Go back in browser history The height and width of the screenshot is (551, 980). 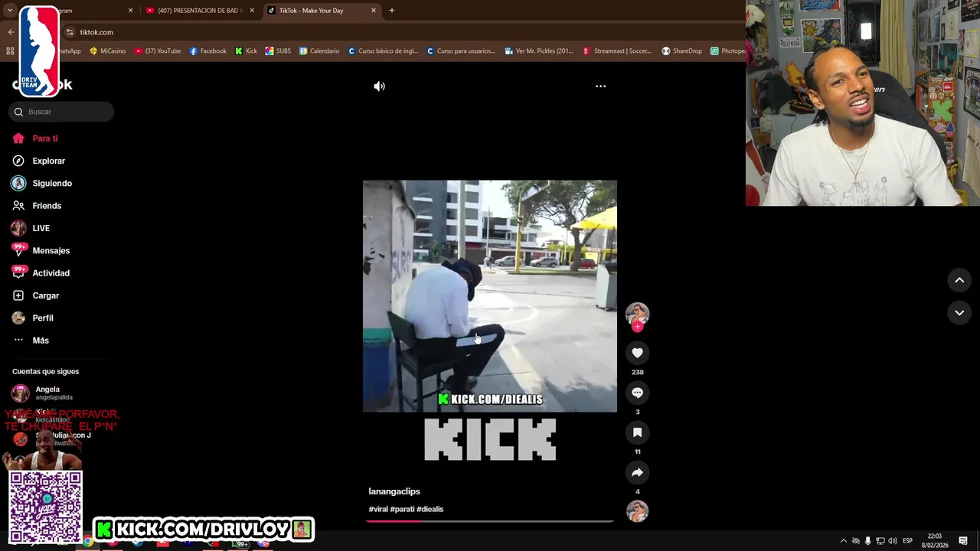11,32
